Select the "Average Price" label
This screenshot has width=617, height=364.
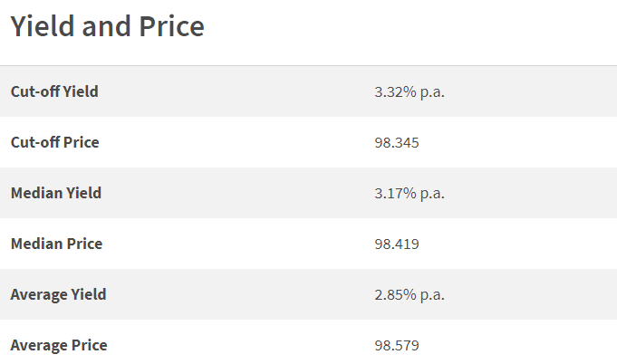pos(59,345)
